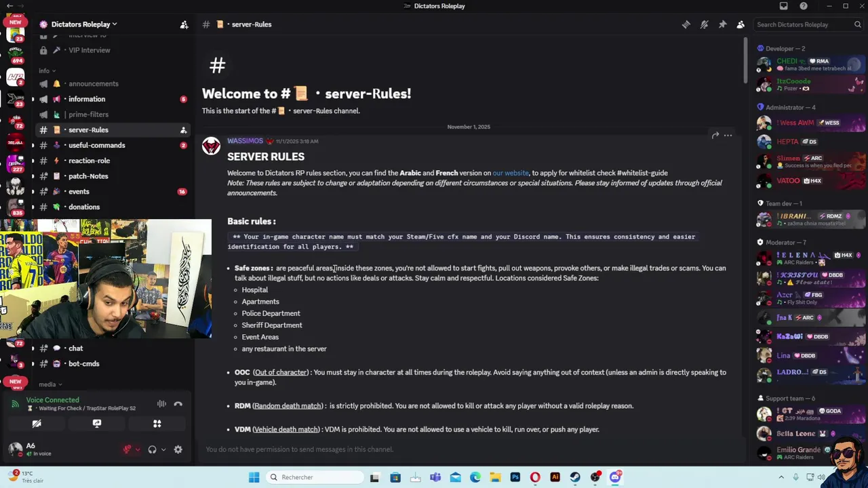868x488 pixels.
Task: Unmute the red microphone button
Action: (127, 449)
